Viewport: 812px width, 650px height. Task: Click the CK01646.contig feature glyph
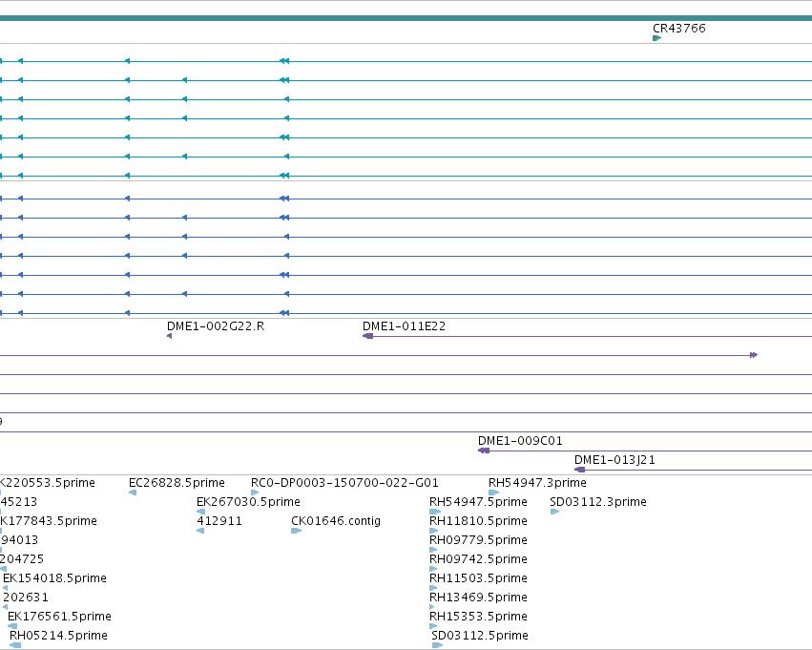pos(296,531)
